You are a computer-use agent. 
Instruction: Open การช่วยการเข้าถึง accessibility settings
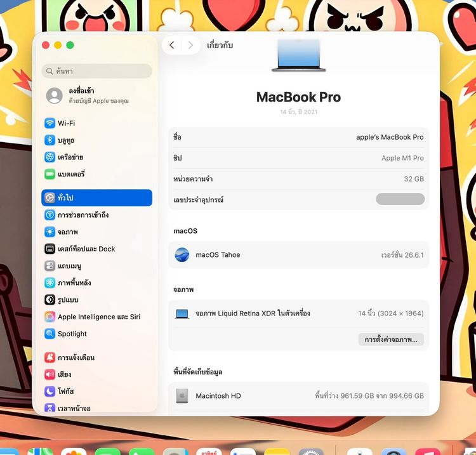coord(96,215)
